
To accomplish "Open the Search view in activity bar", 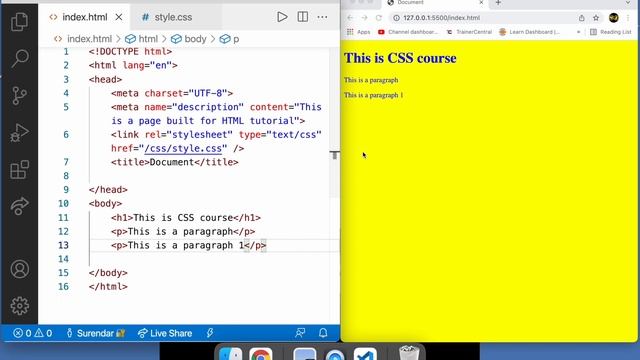I will [x=20, y=58].
